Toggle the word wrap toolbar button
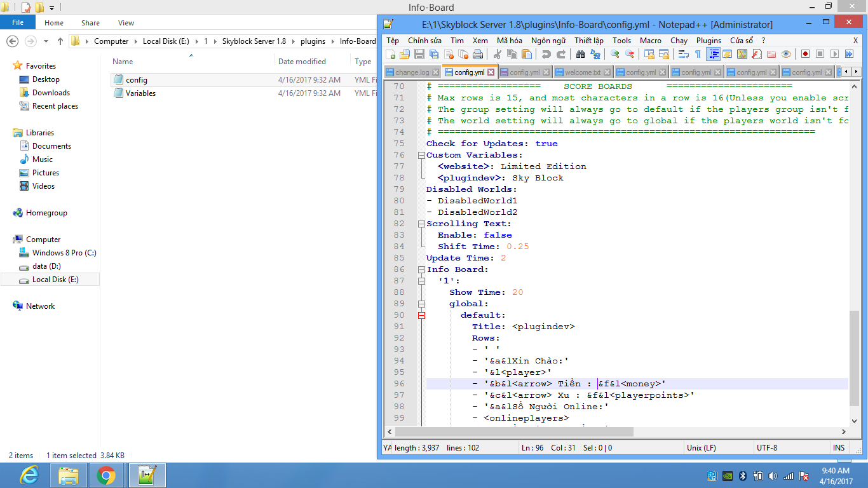 tap(684, 55)
